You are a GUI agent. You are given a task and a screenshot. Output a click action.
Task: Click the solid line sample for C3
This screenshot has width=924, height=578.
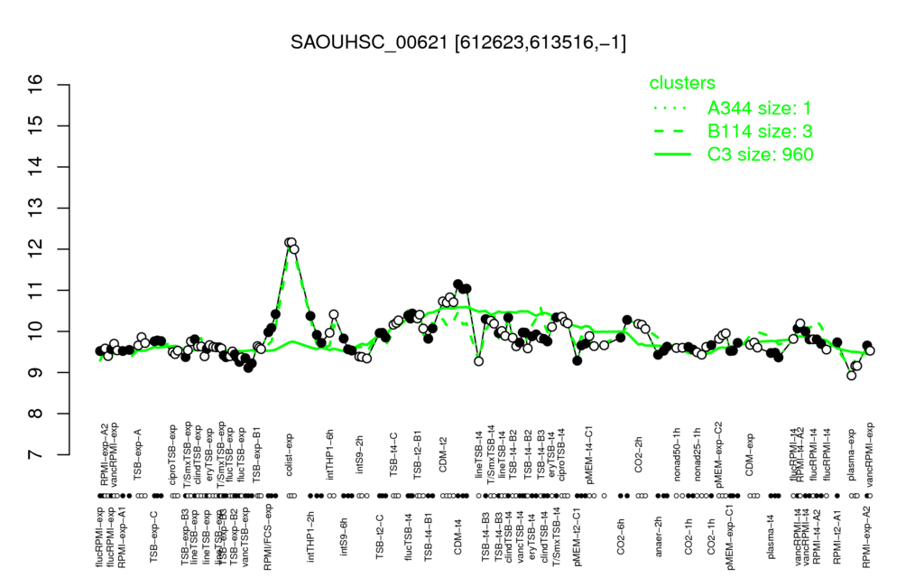671,154
